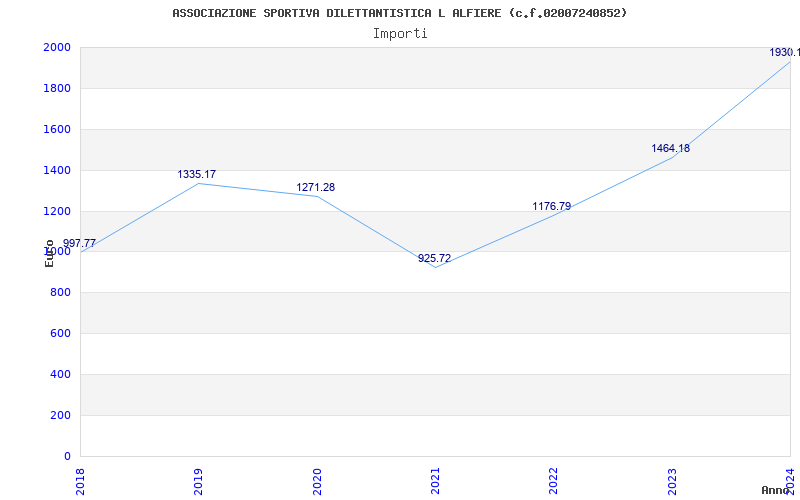Click the Anno x-axis title
This screenshot has width=800, height=500.
coord(776,490)
